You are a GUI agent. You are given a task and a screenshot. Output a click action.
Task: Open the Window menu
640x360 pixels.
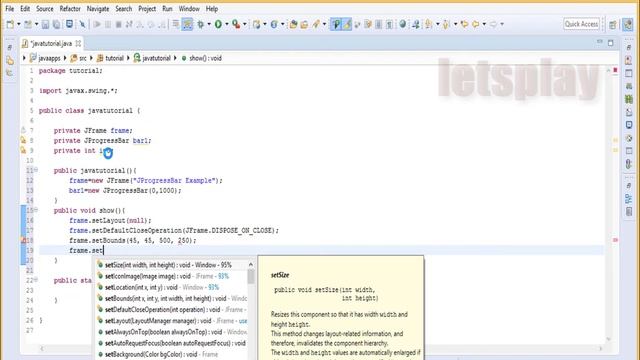(x=189, y=9)
